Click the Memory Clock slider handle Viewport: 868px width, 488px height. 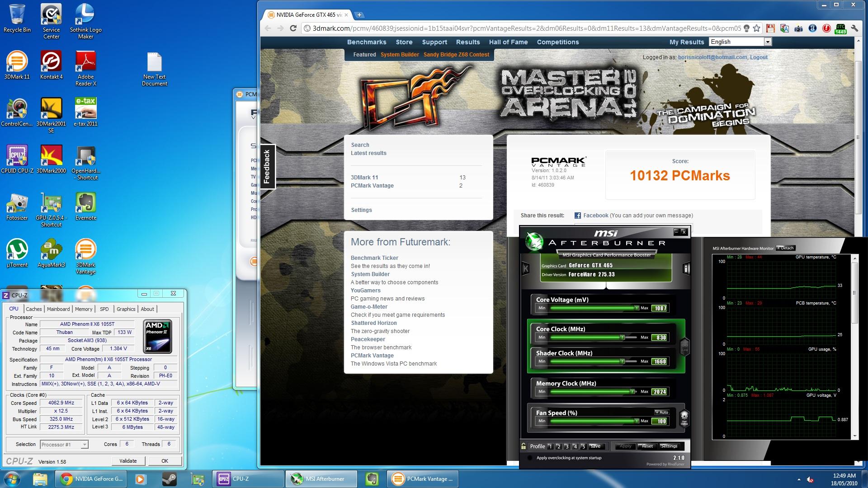[632, 391]
